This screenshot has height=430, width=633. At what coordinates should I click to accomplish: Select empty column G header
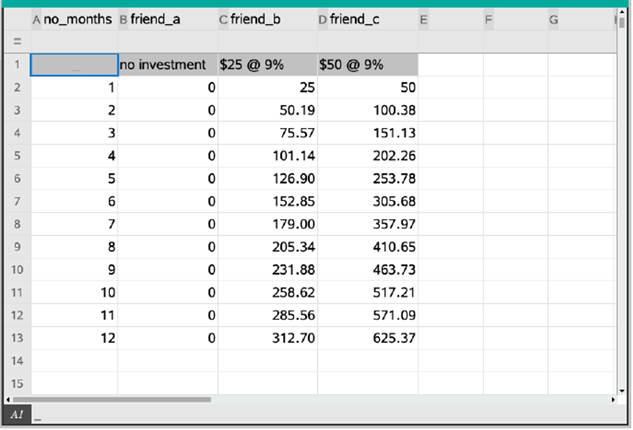tap(580, 19)
